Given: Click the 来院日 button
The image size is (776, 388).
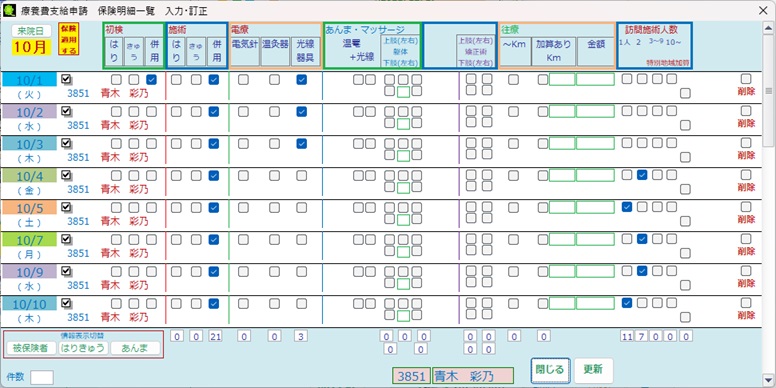Looking at the screenshot, I should 32,31.
